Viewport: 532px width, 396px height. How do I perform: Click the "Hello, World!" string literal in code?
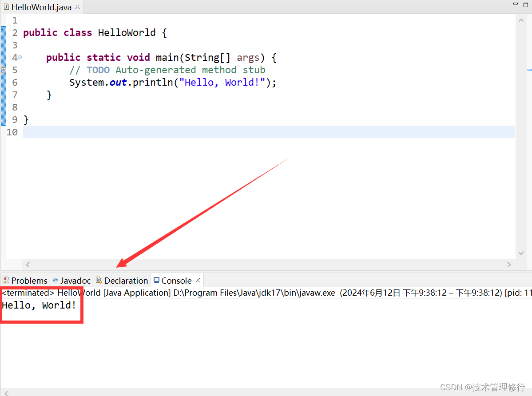[x=222, y=83]
